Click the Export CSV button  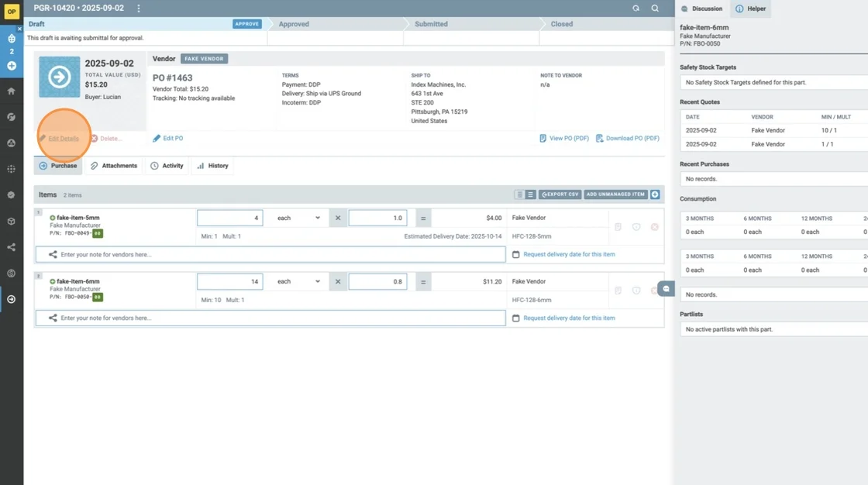(x=560, y=194)
